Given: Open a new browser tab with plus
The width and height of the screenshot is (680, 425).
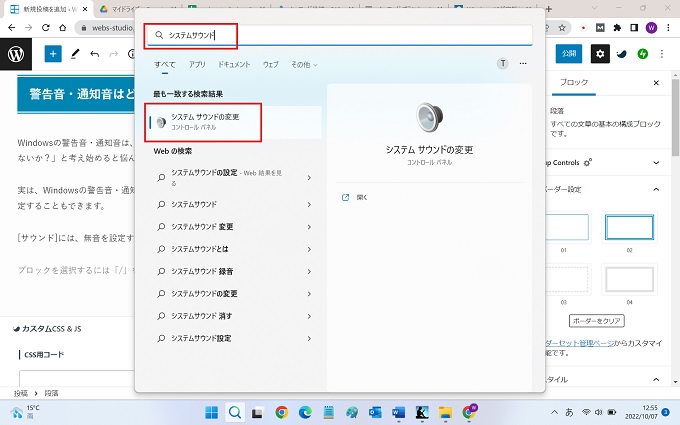Looking at the screenshot, I should 549,9.
